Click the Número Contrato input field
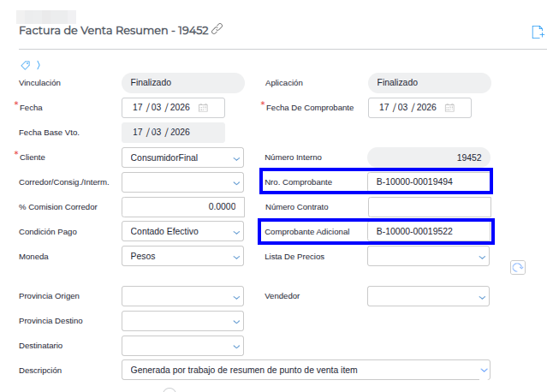This screenshot has width=547, height=392. (x=429, y=207)
